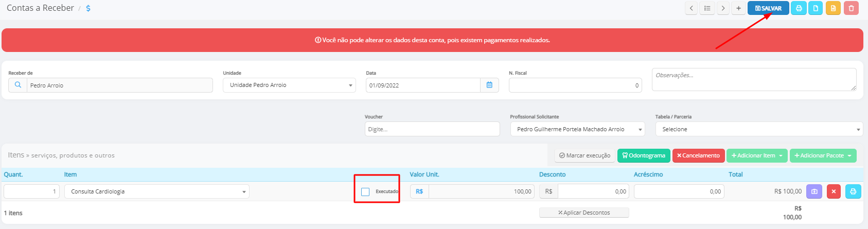
Task: Open the blank document icon in top toolbar
Action: (x=816, y=8)
